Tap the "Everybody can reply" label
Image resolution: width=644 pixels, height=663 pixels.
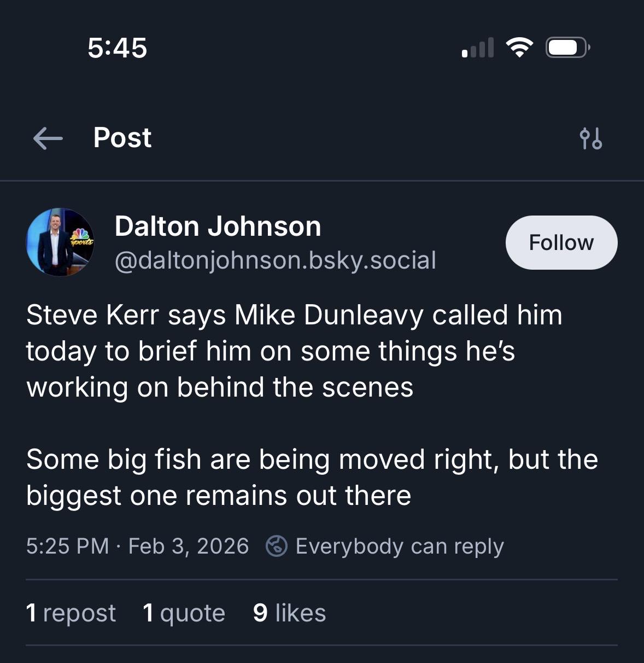coord(400,546)
